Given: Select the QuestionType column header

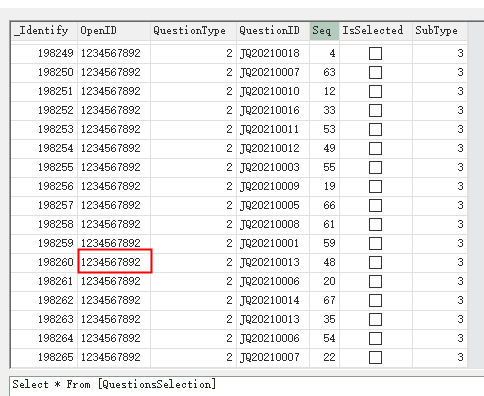Looking at the screenshot, I should pyautogui.click(x=193, y=31).
